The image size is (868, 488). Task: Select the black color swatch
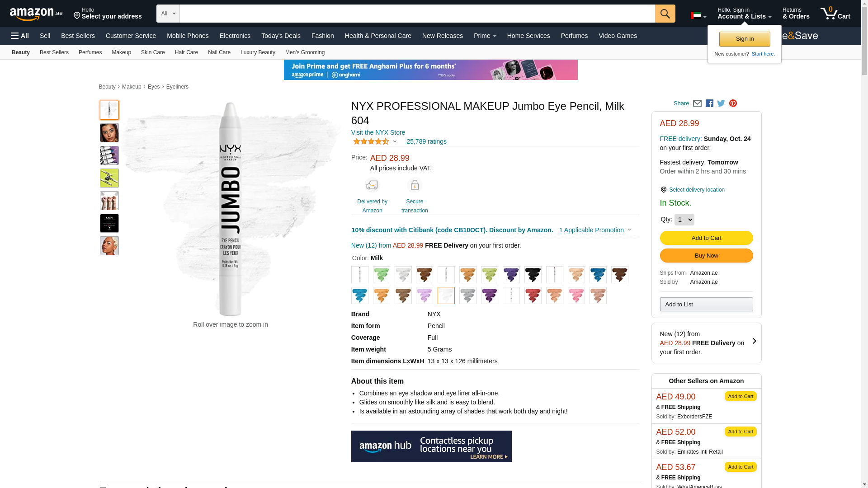coord(533,275)
